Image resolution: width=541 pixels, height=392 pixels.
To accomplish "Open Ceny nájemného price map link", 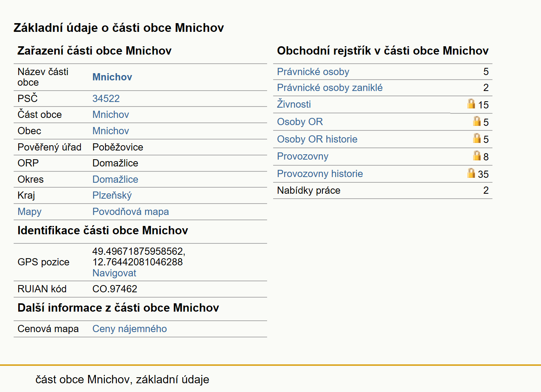I will click(129, 329).
